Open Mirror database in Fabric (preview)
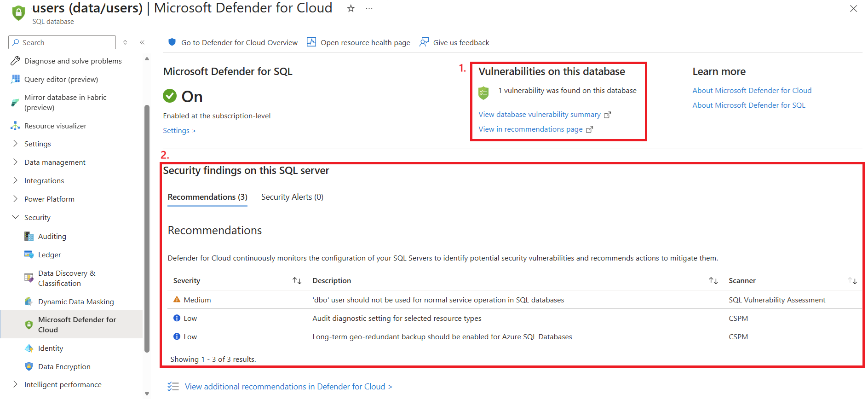Screen dimensions: 868x400 click(65, 102)
